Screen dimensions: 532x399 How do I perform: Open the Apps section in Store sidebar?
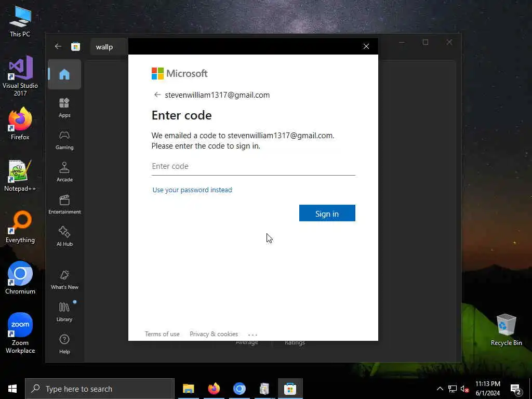click(x=64, y=108)
